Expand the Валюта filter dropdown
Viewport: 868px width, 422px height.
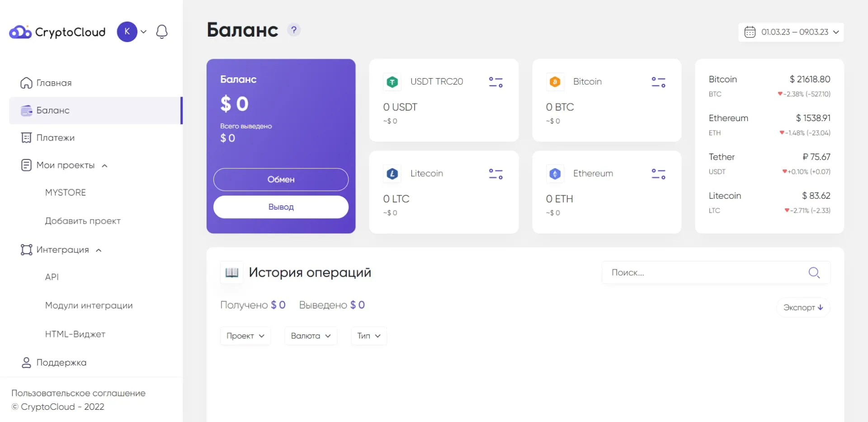click(x=311, y=336)
